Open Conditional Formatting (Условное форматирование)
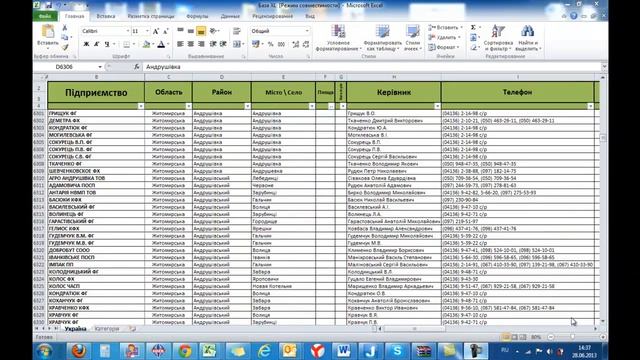 [338, 37]
